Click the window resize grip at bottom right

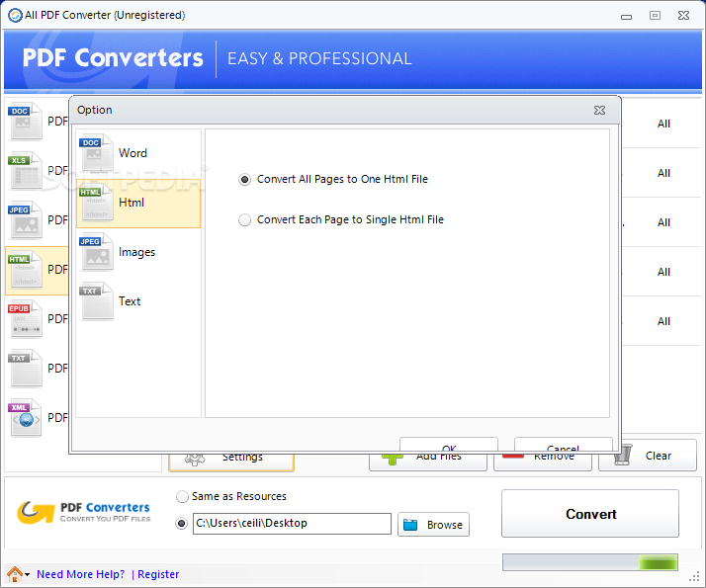pos(696,576)
